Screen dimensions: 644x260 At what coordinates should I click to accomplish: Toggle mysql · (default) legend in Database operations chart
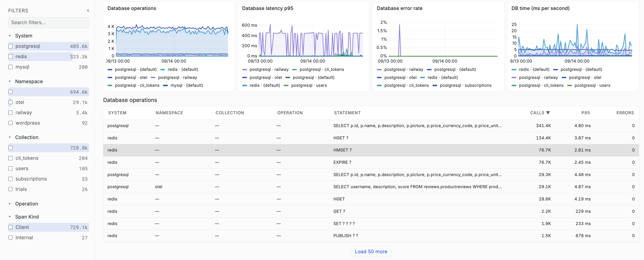coord(183,85)
